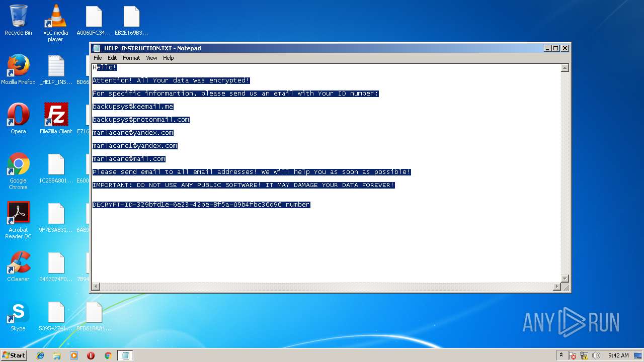
Task: Select the 539542741 desktop file
Action: click(x=56, y=316)
